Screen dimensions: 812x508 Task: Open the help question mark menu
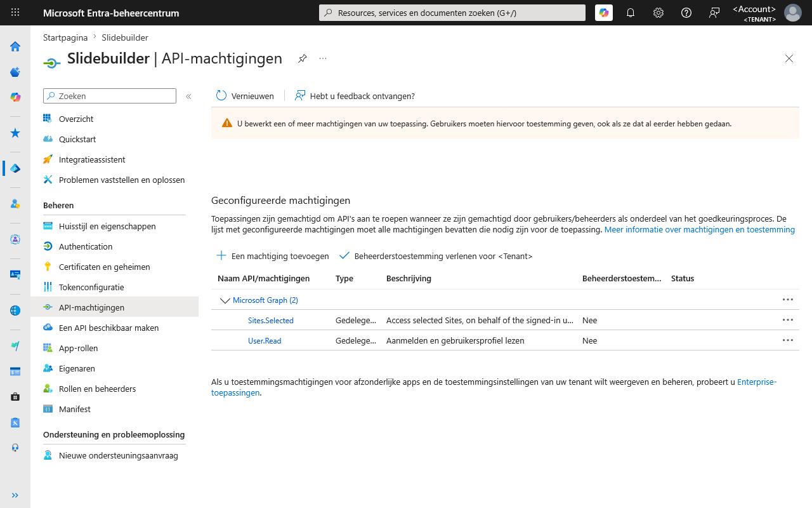pyautogui.click(x=686, y=13)
